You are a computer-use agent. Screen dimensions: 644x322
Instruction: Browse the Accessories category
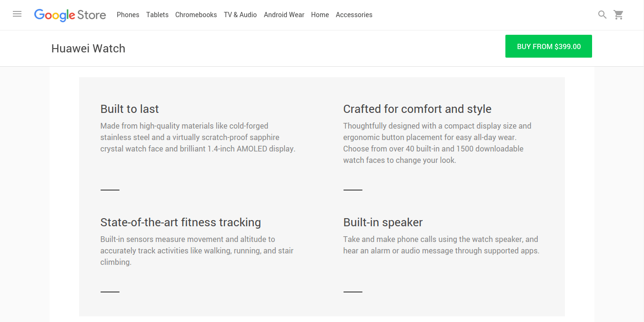pyautogui.click(x=354, y=15)
